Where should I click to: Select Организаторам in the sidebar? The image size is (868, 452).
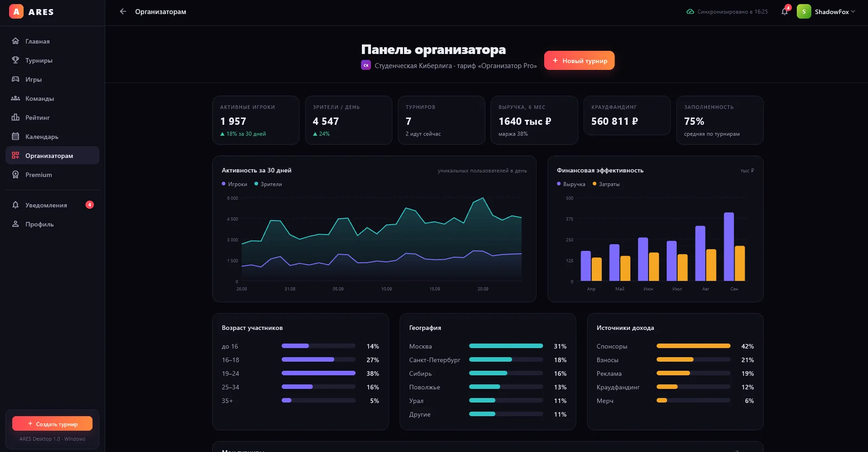coord(52,156)
